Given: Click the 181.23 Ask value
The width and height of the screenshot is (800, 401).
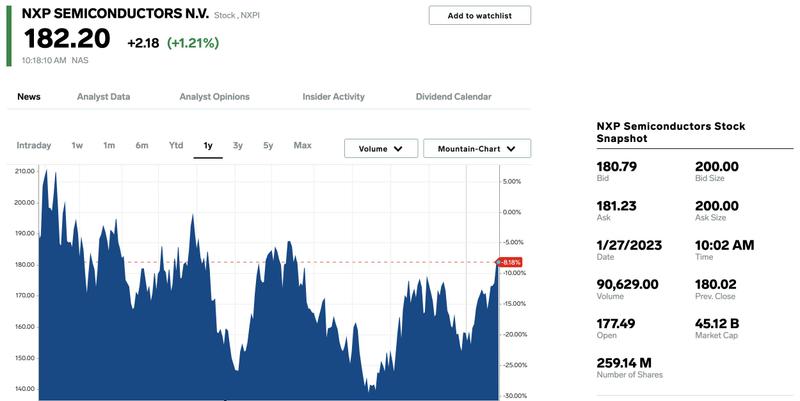Looking at the screenshot, I should 616,206.
